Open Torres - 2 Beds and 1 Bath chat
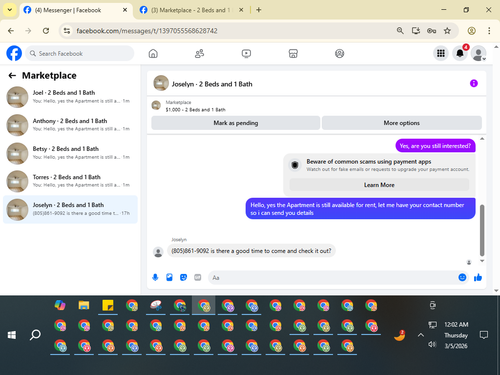The image size is (500, 375). click(x=70, y=181)
